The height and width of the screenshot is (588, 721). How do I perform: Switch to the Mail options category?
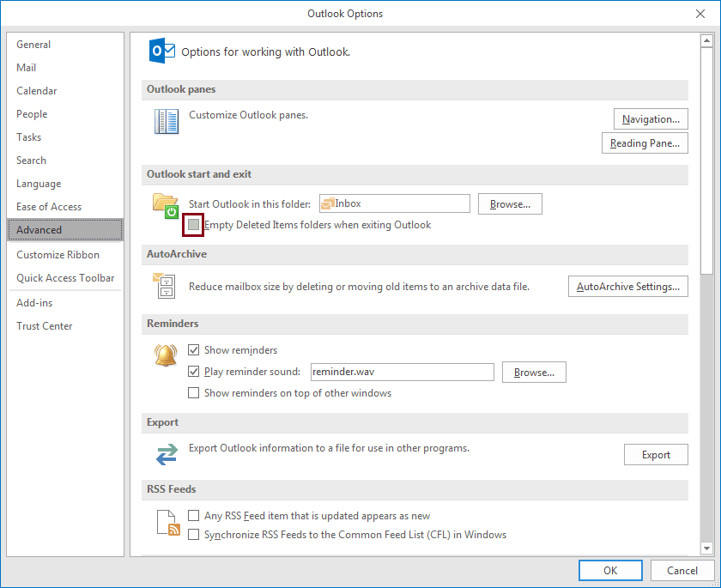[65, 68]
